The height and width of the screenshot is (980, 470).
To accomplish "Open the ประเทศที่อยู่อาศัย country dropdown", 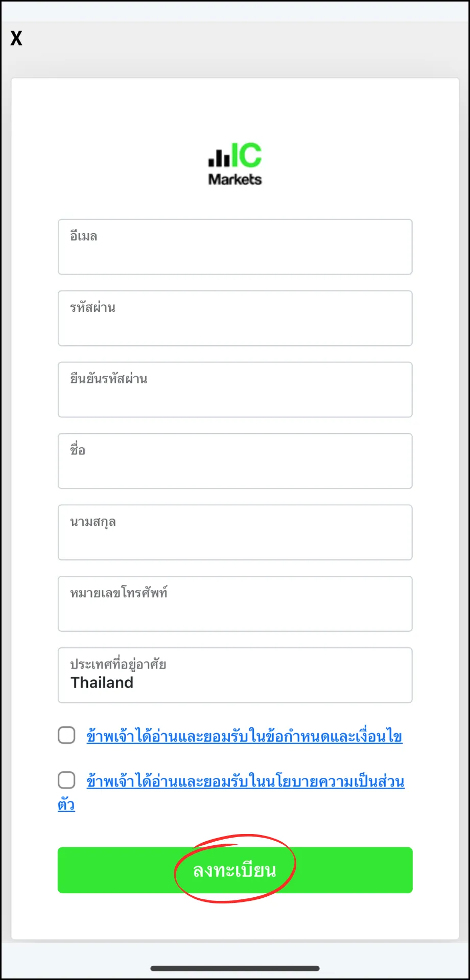I will pyautogui.click(x=235, y=676).
